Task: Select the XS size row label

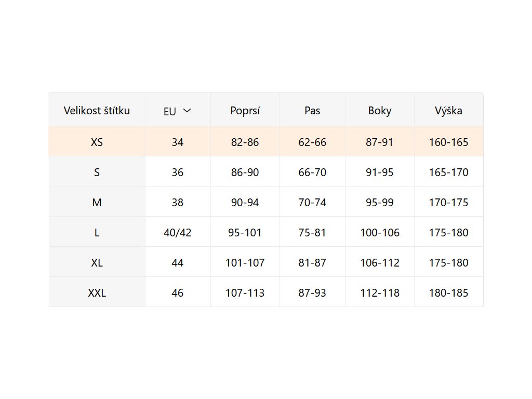Action: coord(97,142)
